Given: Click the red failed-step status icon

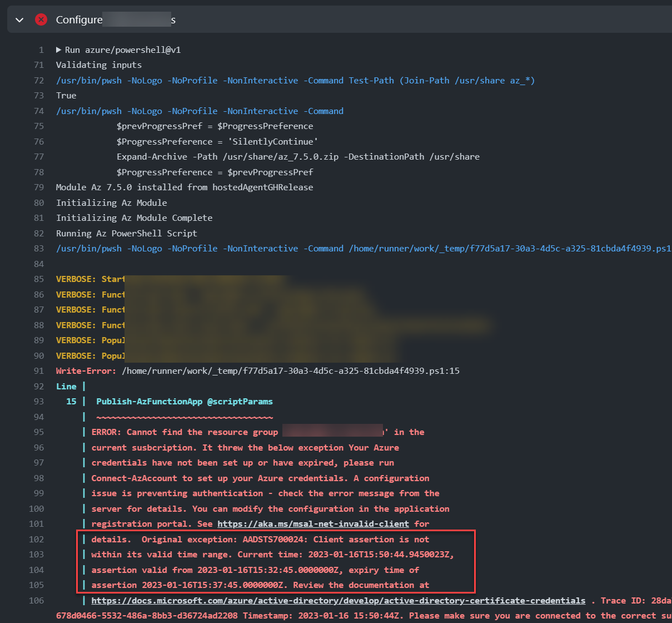Looking at the screenshot, I should tap(41, 19).
